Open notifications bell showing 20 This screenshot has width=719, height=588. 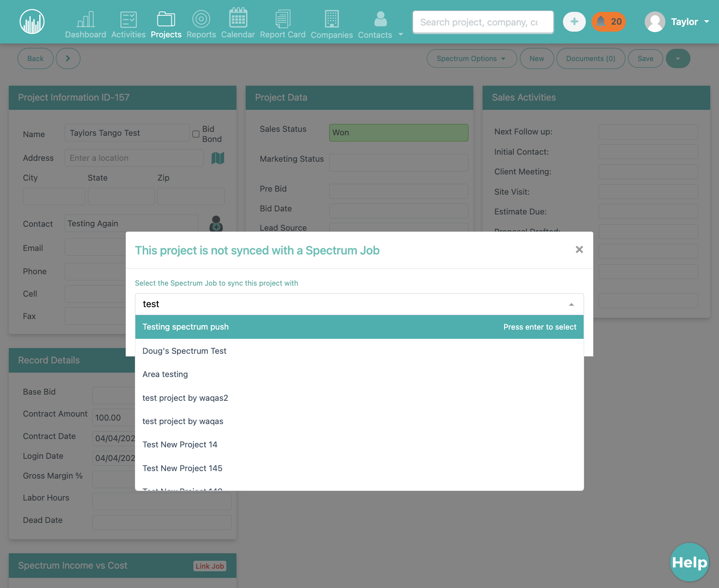[609, 22]
